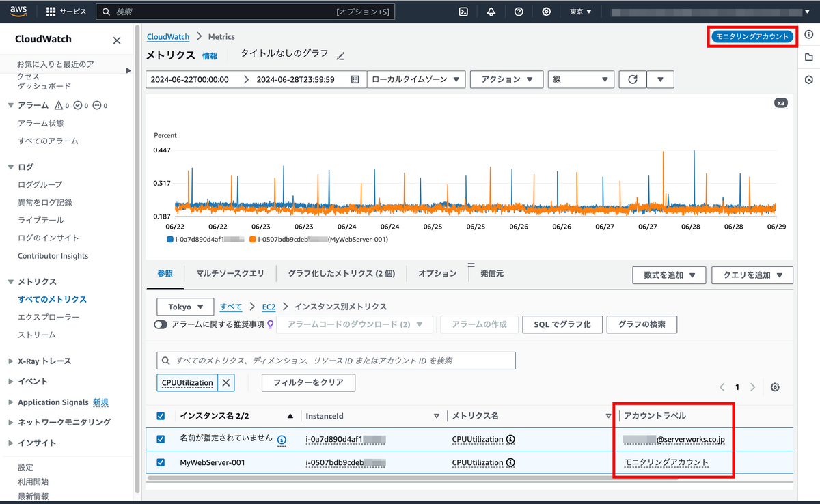Click the info icon on right rail
The width and height of the screenshot is (820, 504).
[809, 34]
